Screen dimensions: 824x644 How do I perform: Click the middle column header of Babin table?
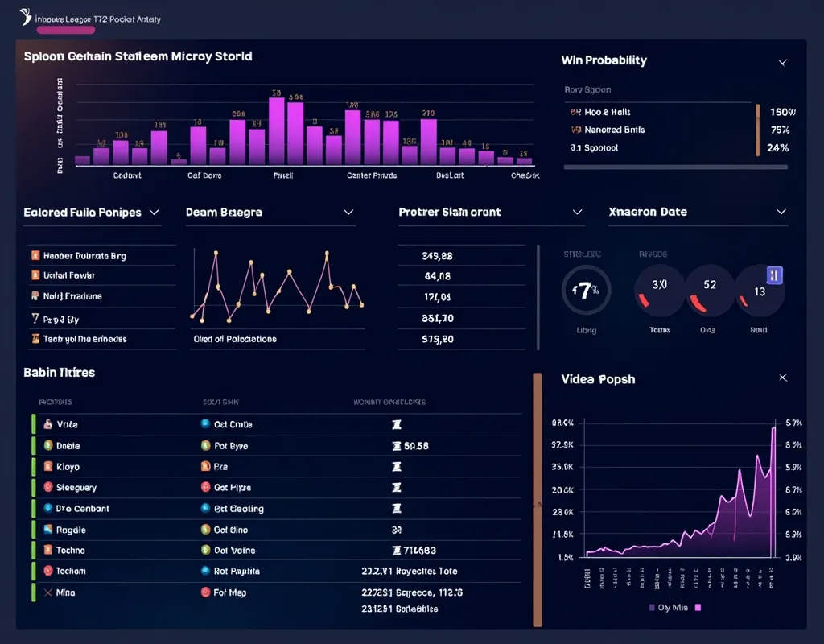(x=220, y=402)
